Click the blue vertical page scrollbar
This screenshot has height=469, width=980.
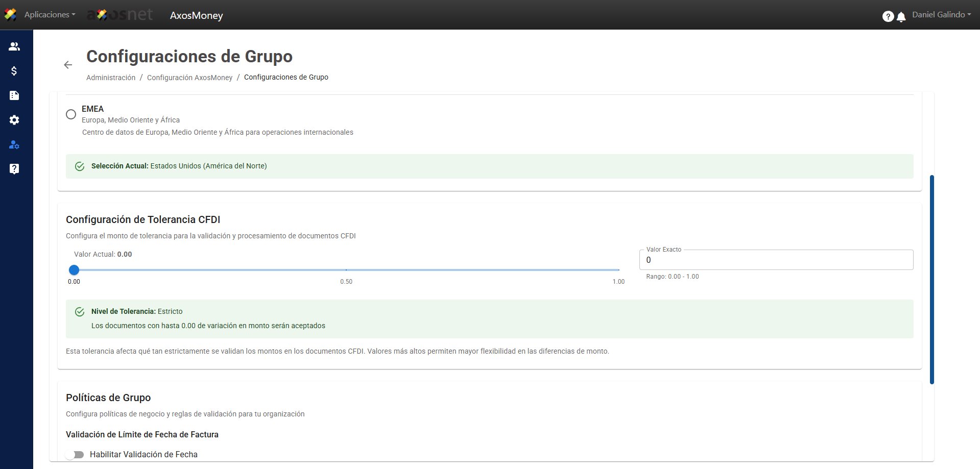point(931,279)
